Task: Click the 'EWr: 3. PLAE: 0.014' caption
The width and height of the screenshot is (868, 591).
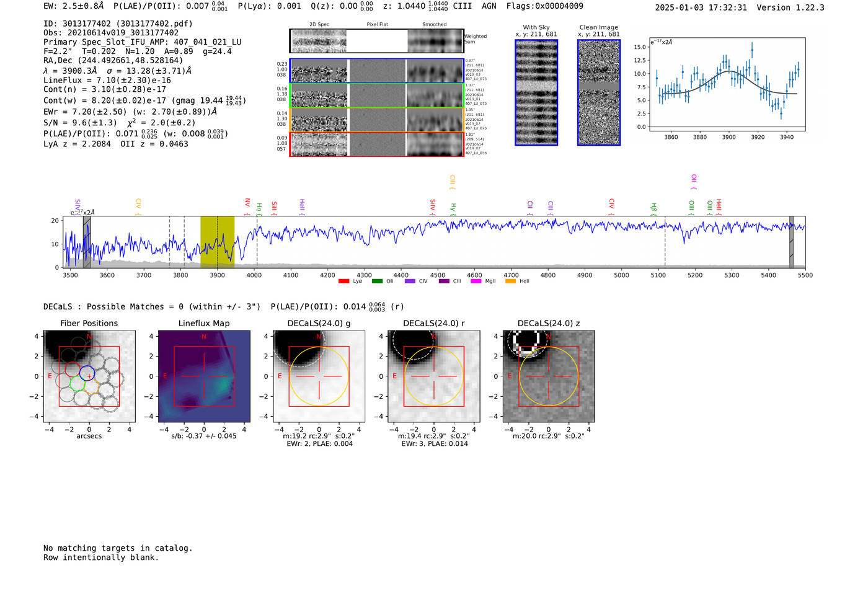Action: coord(434,443)
